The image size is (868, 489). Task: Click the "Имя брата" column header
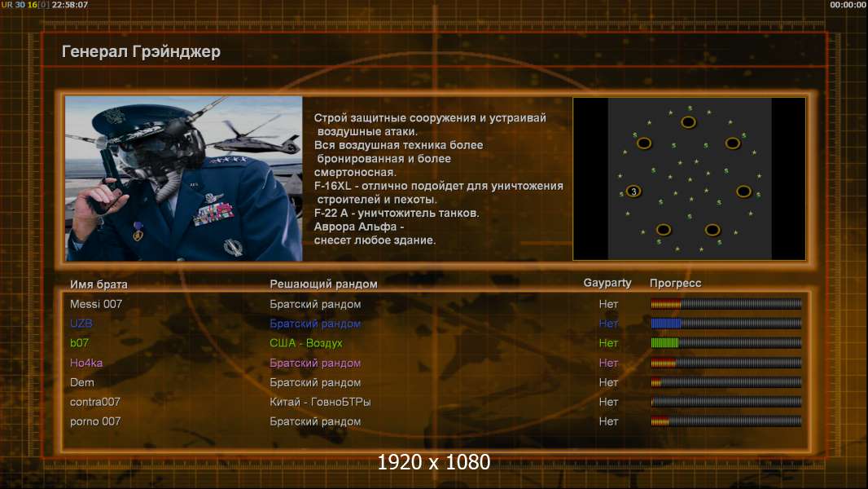(99, 284)
